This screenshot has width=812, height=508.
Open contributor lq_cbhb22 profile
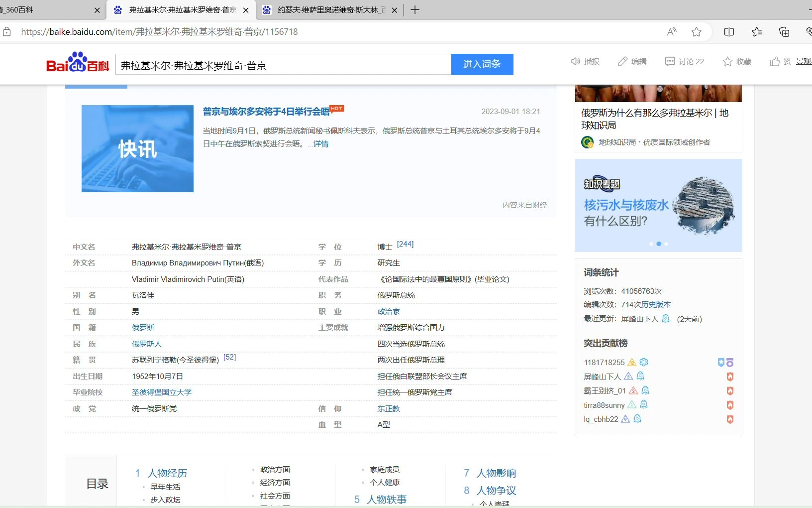click(x=601, y=419)
